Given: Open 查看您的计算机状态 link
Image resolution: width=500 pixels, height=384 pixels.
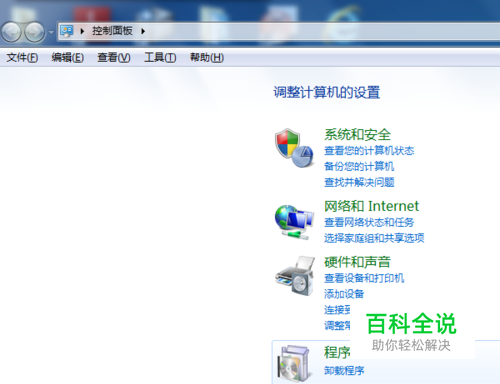Looking at the screenshot, I should point(369,151).
